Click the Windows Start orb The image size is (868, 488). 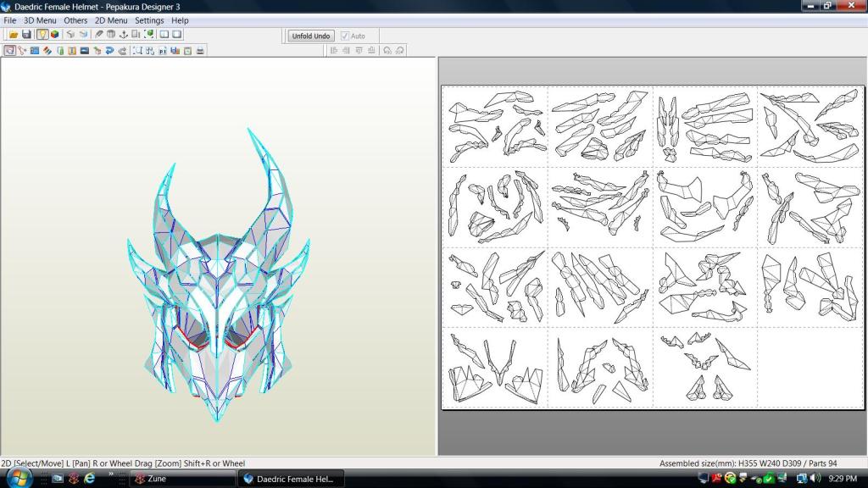coord(19,478)
